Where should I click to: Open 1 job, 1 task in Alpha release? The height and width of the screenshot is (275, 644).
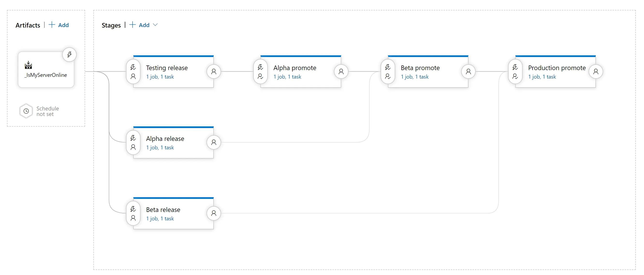click(x=160, y=148)
